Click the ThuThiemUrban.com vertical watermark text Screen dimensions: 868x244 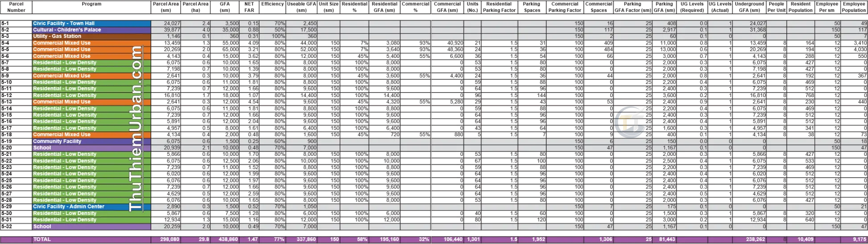point(135,128)
